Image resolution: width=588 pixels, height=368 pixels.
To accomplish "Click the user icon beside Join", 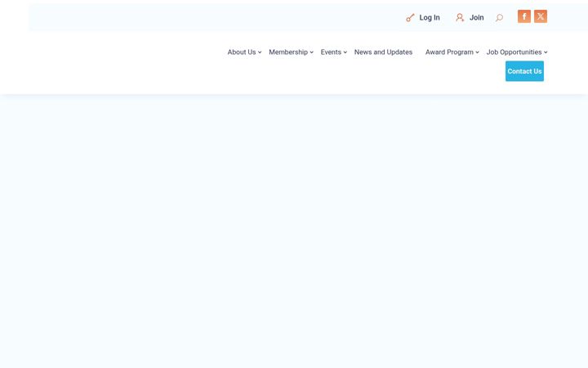I will click(x=460, y=18).
